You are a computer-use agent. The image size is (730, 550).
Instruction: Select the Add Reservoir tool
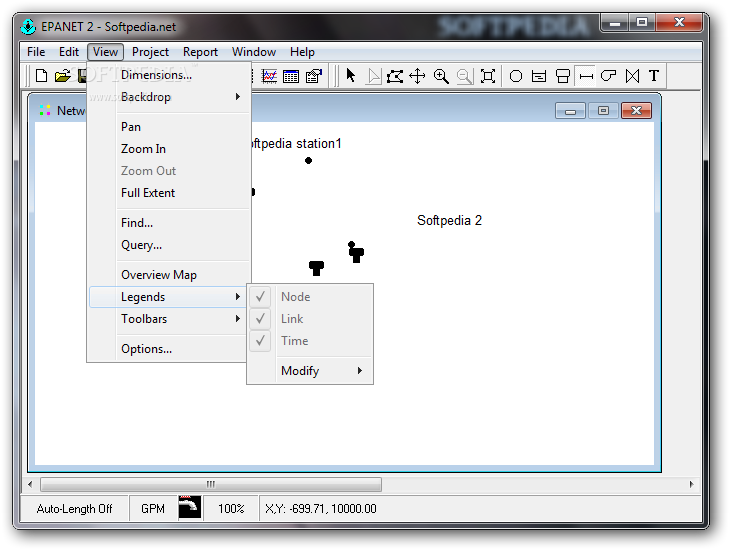click(x=539, y=76)
